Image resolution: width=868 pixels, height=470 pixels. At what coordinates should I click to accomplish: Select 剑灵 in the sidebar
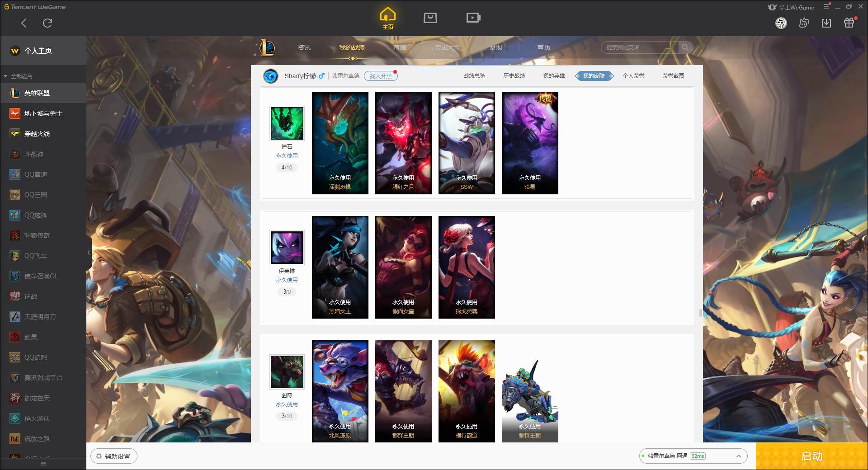pos(43,337)
